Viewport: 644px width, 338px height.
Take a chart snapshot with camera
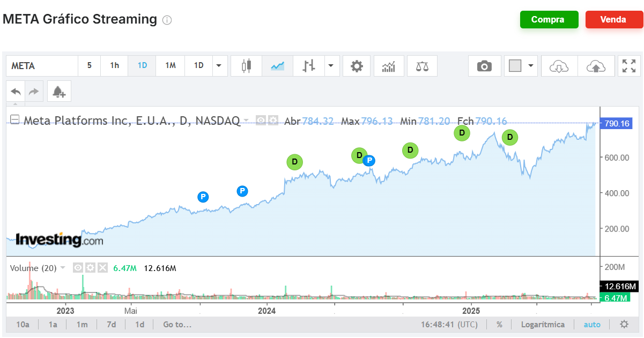pyautogui.click(x=484, y=66)
